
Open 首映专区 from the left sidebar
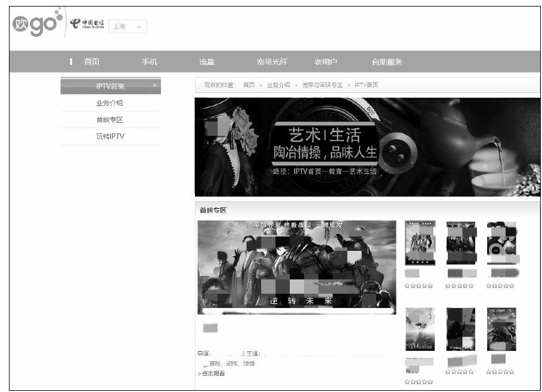pos(110,120)
